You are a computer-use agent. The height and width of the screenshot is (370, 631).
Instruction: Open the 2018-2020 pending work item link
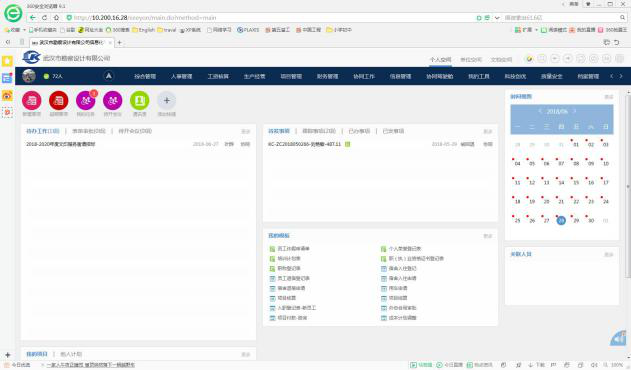[61, 144]
